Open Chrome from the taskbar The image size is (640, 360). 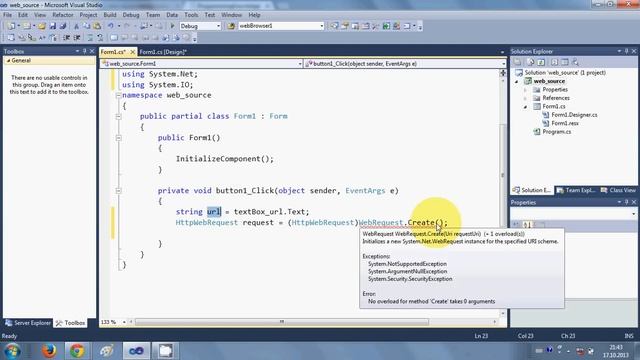pyautogui.click(x=77, y=351)
